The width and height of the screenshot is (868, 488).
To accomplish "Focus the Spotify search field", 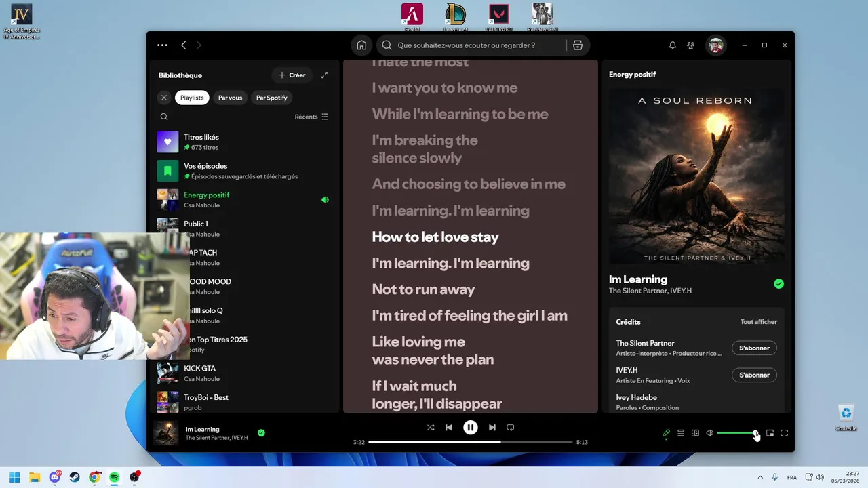I will point(471,45).
